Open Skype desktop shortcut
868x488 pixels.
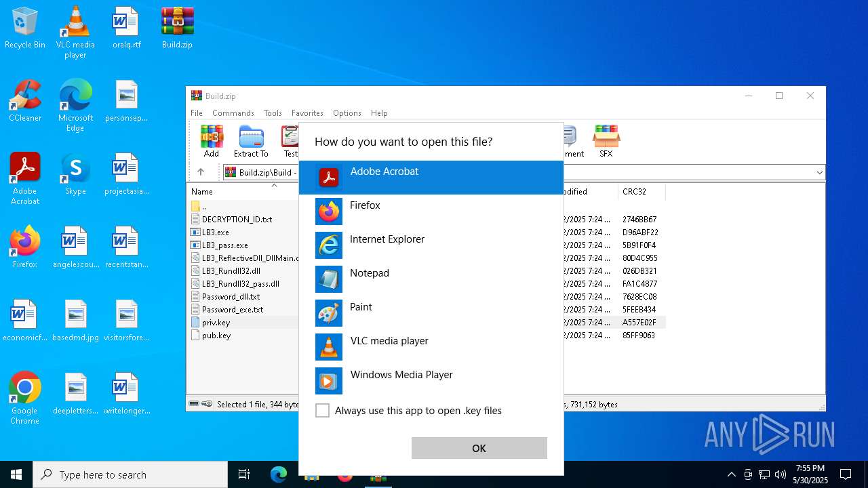click(75, 174)
